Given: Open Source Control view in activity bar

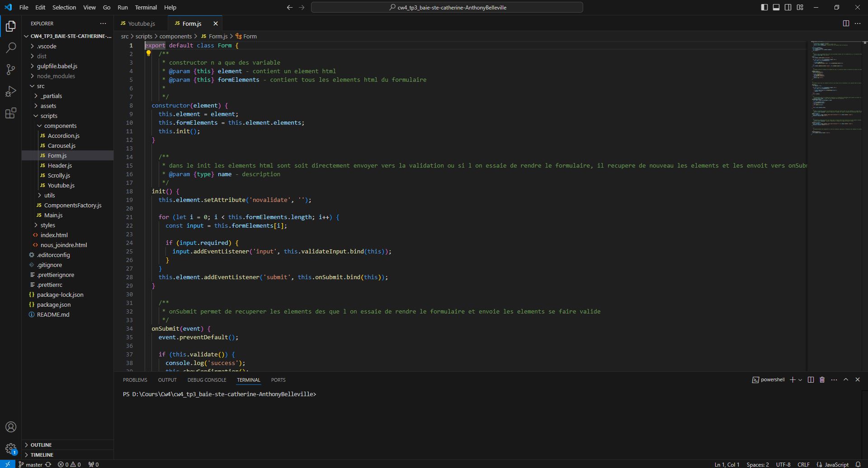Looking at the screenshot, I should tap(11, 70).
